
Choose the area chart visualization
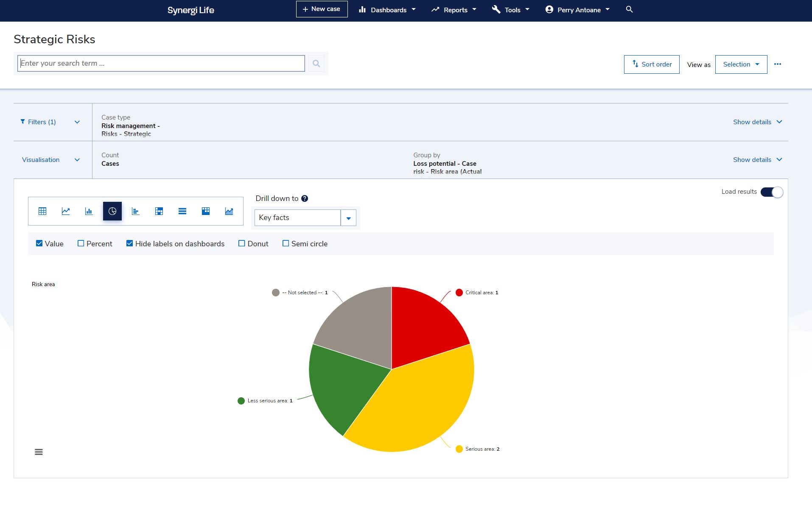[229, 211]
